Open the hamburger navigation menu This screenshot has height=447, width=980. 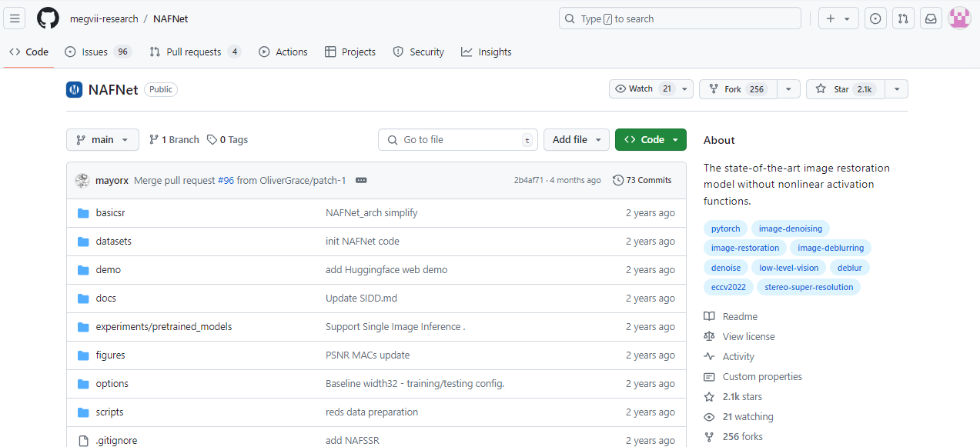point(15,18)
